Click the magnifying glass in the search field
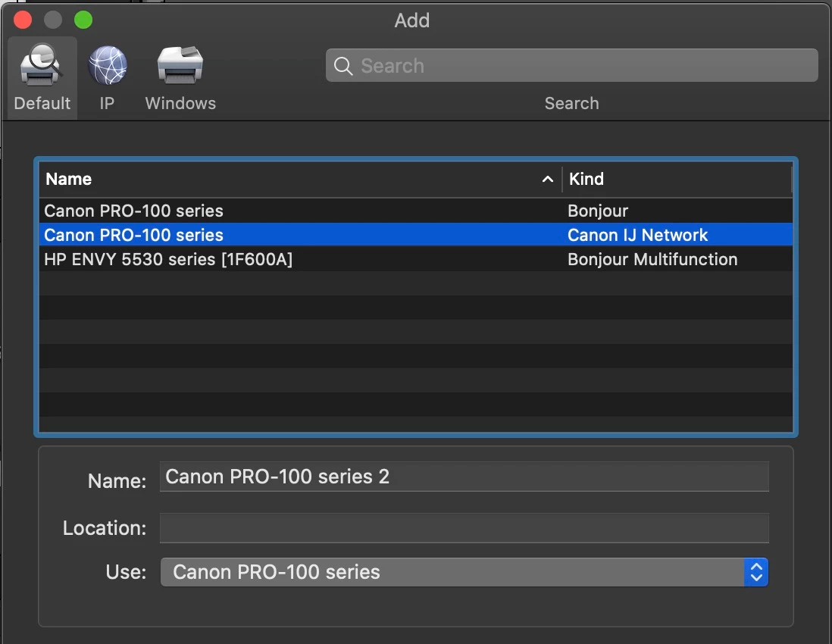This screenshot has width=832, height=644. coord(342,66)
